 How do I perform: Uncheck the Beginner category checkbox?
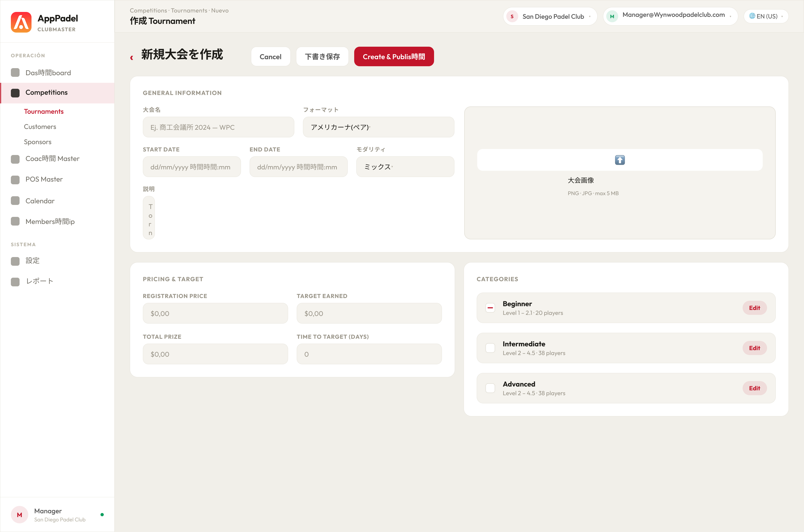click(490, 308)
